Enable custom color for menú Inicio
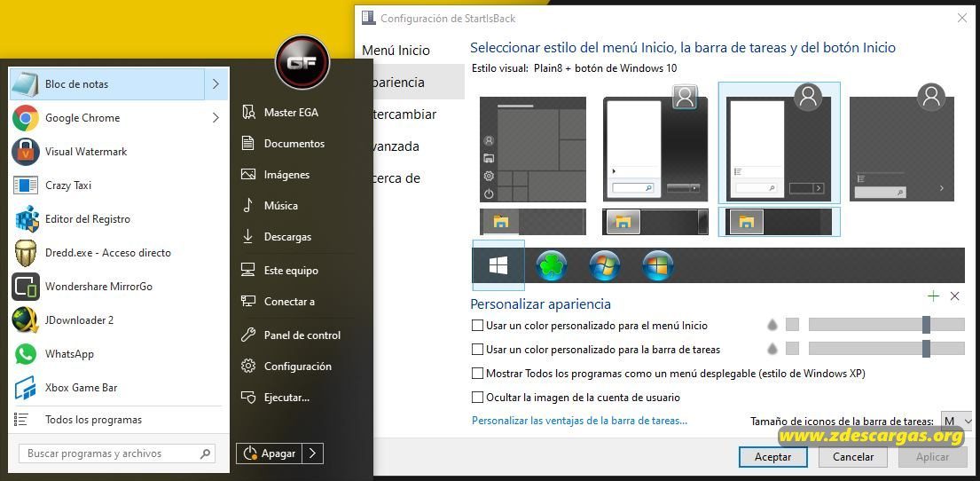The width and height of the screenshot is (980, 481). [x=477, y=326]
